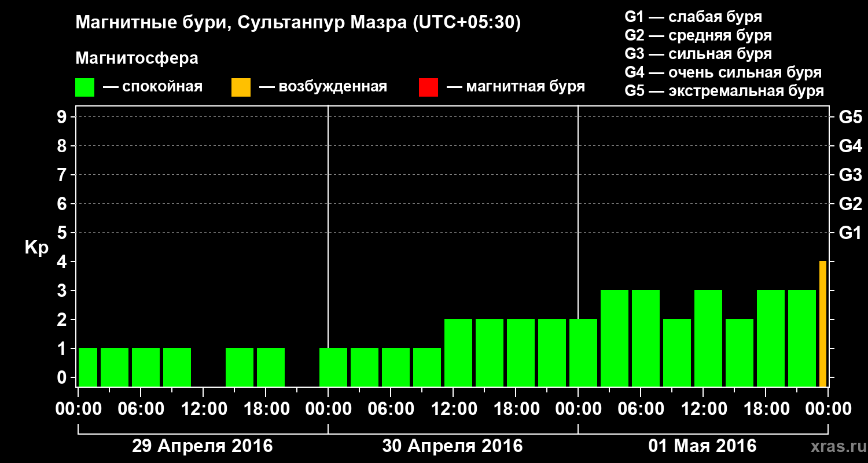Click the G3 right axis label
This screenshot has height=463, width=868.
(850, 175)
